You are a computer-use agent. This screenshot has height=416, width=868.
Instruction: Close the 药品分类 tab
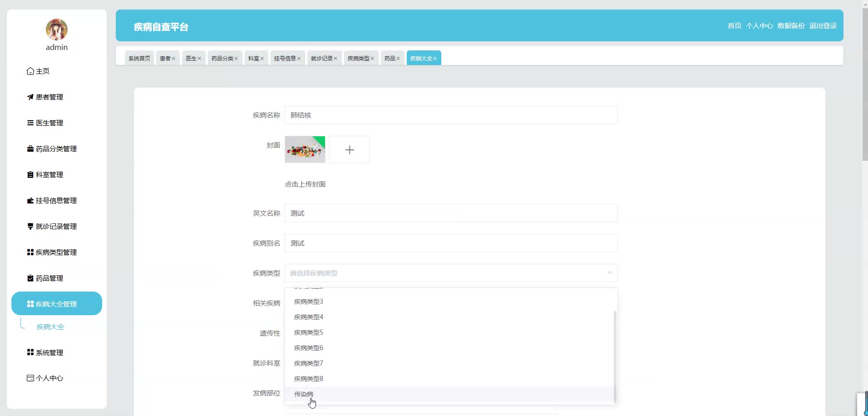point(236,59)
